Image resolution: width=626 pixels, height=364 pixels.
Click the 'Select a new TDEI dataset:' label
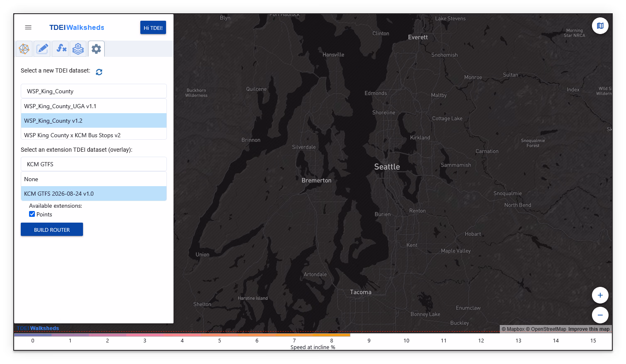click(x=56, y=70)
